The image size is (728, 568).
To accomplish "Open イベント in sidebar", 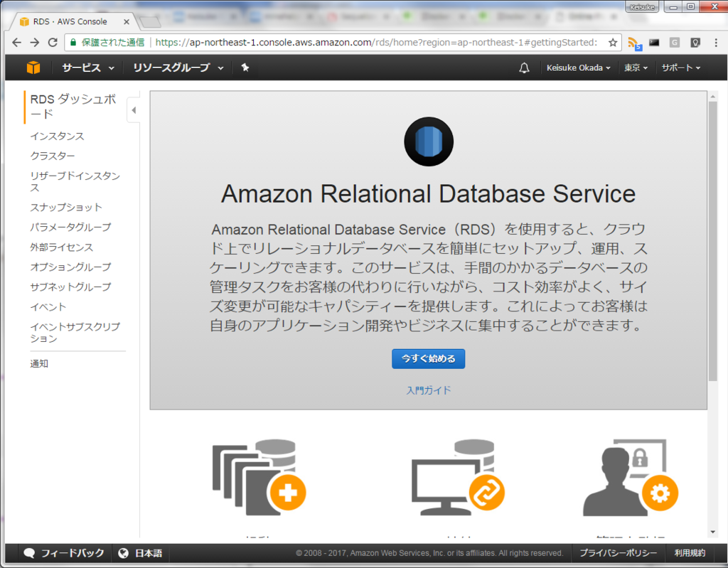I will coord(48,307).
